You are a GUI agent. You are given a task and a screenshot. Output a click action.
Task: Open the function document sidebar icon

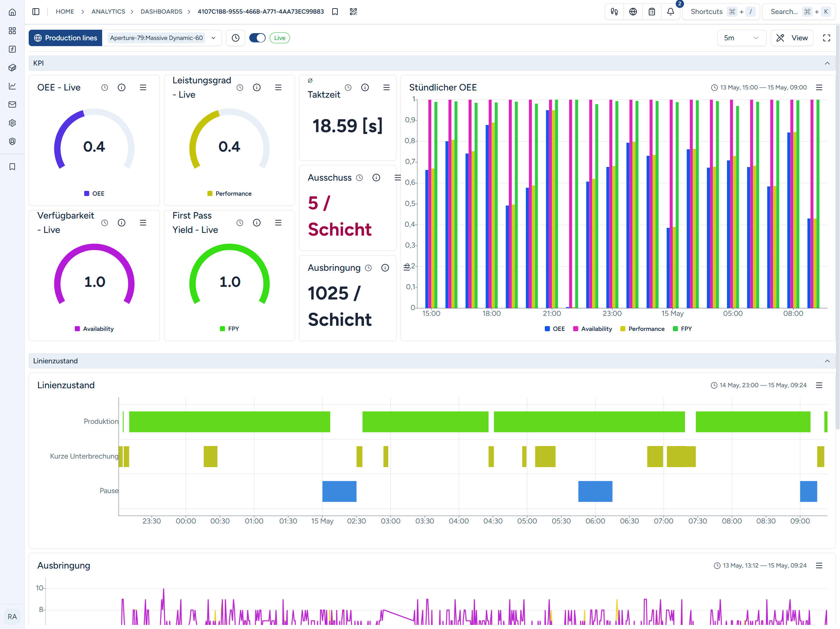tap(12, 49)
